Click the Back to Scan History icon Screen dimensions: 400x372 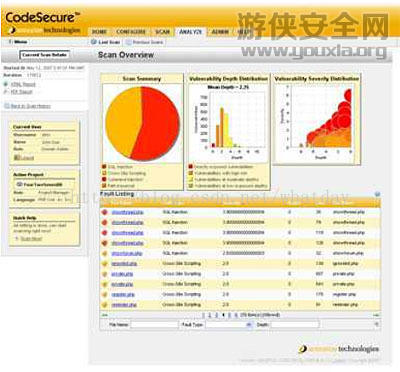(x=6, y=106)
